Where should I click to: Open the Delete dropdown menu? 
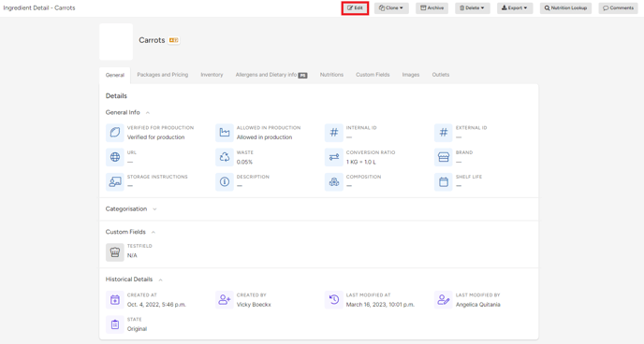(x=473, y=8)
